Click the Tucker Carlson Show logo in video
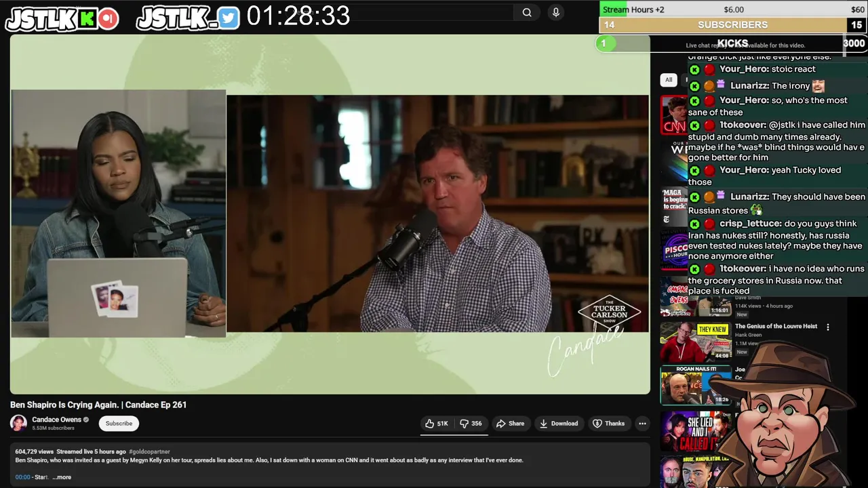The width and height of the screenshot is (868, 488). point(609,312)
